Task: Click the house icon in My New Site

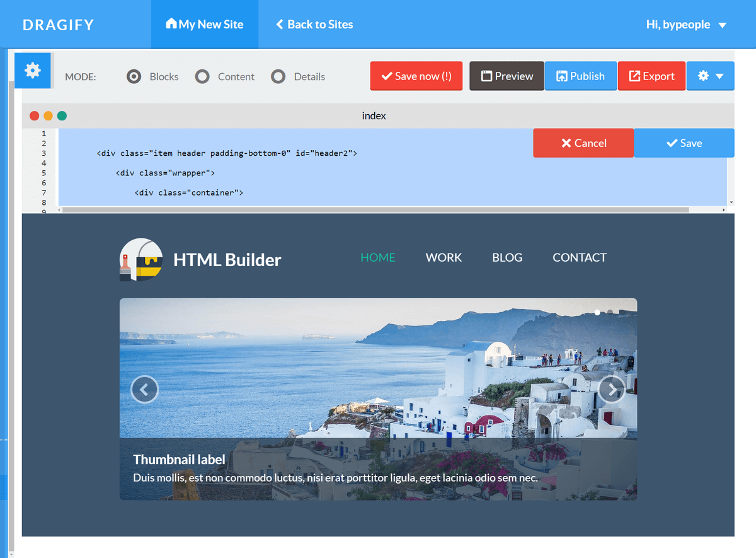Action: (x=171, y=23)
